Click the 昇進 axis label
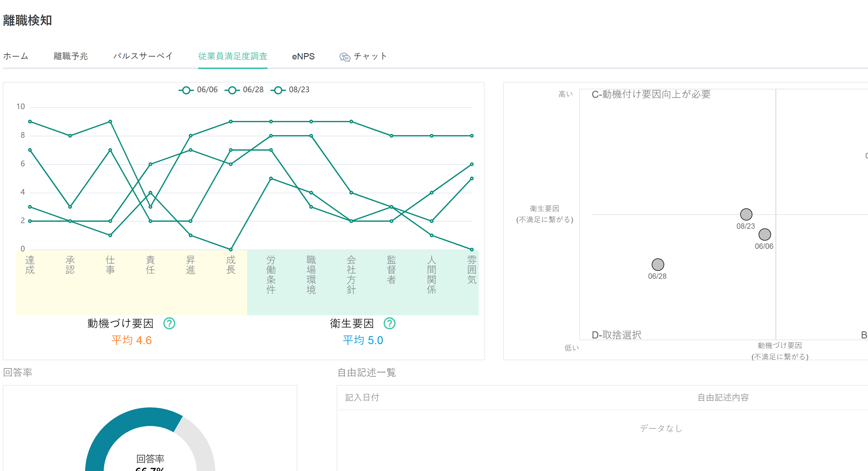The image size is (868, 471). tap(190, 265)
